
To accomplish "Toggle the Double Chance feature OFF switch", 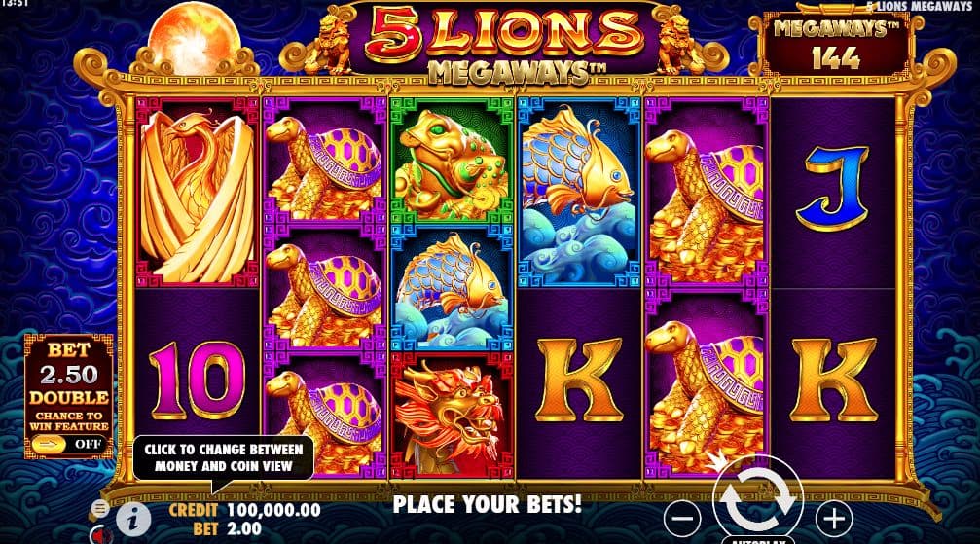I will [x=69, y=445].
